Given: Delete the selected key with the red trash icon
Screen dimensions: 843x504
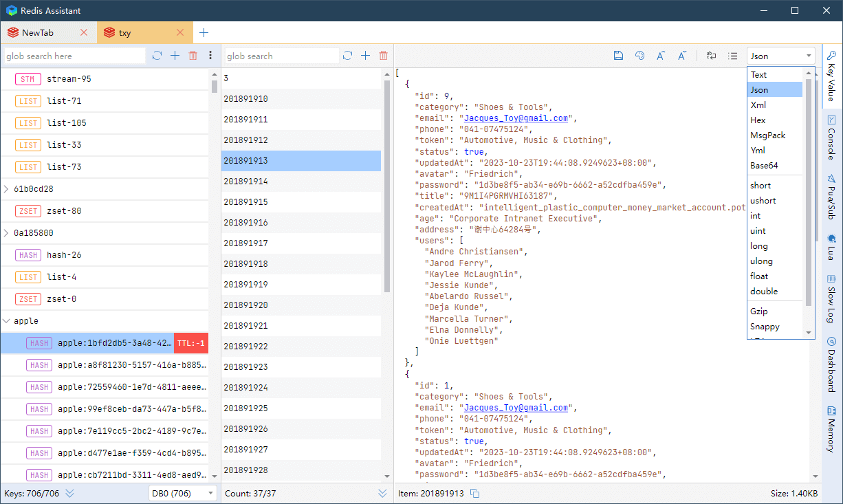Looking at the screenshot, I should pyautogui.click(x=193, y=56).
